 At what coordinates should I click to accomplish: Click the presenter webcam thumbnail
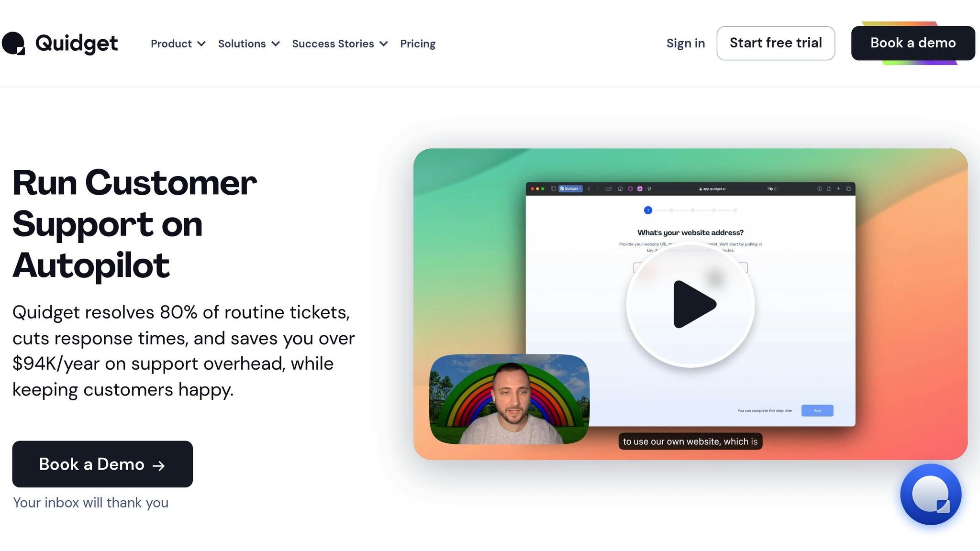(x=510, y=399)
